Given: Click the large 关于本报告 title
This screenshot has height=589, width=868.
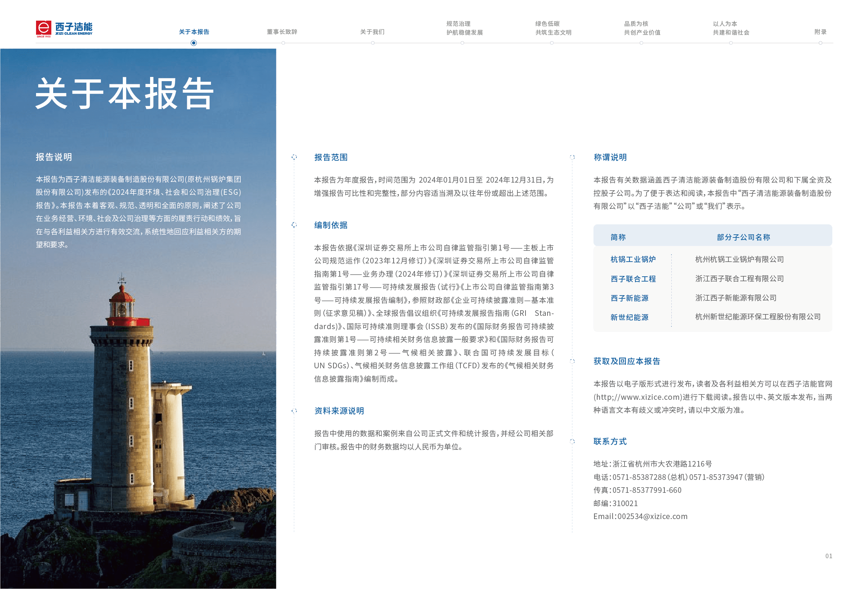Looking at the screenshot, I should pos(124,93).
